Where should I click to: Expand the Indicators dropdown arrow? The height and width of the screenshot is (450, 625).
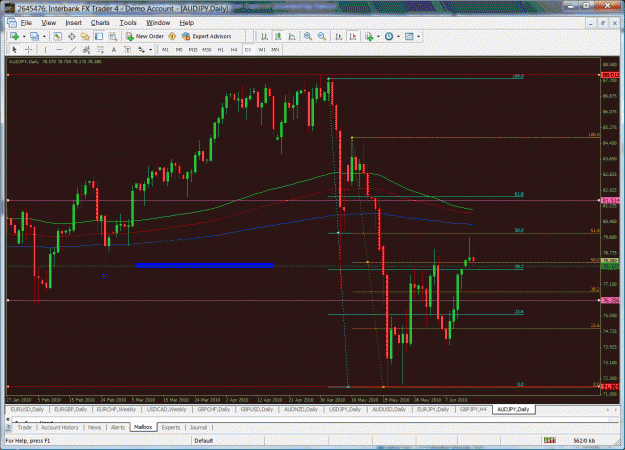click(378, 37)
